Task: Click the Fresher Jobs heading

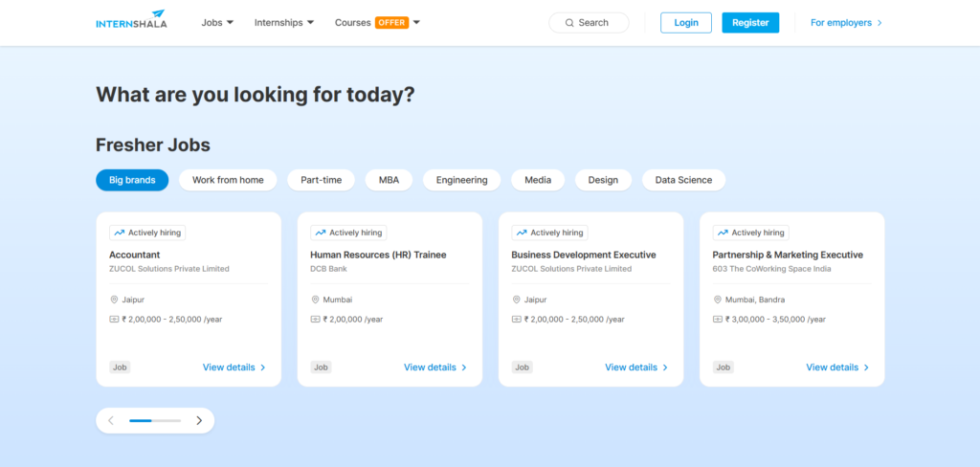Action: [153, 145]
